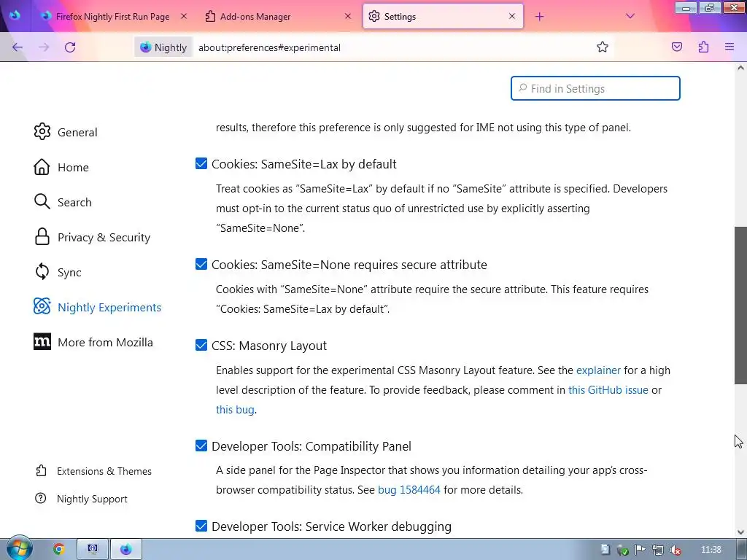Open the Action Center flag tray icon
The height and width of the screenshot is (560, 747).
tap(640, 550)
